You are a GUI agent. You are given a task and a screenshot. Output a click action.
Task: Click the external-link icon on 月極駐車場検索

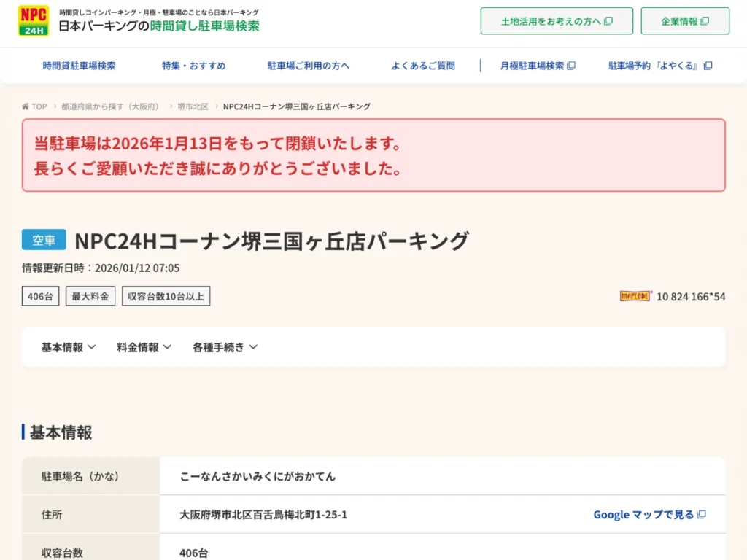pos(572,65)
